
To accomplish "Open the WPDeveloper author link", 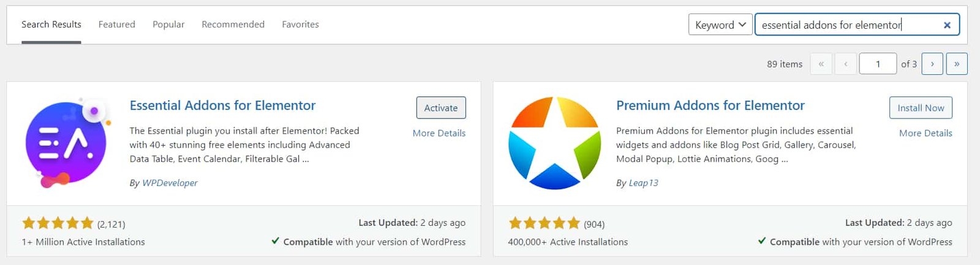I will tap(170, 183).
